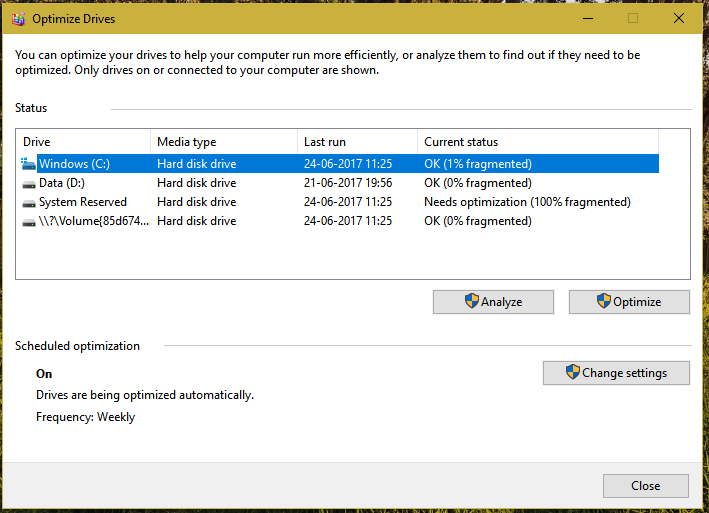709x513 pixels.
Task: Click the Data (D:) drive icon
Action: point(29,184)
